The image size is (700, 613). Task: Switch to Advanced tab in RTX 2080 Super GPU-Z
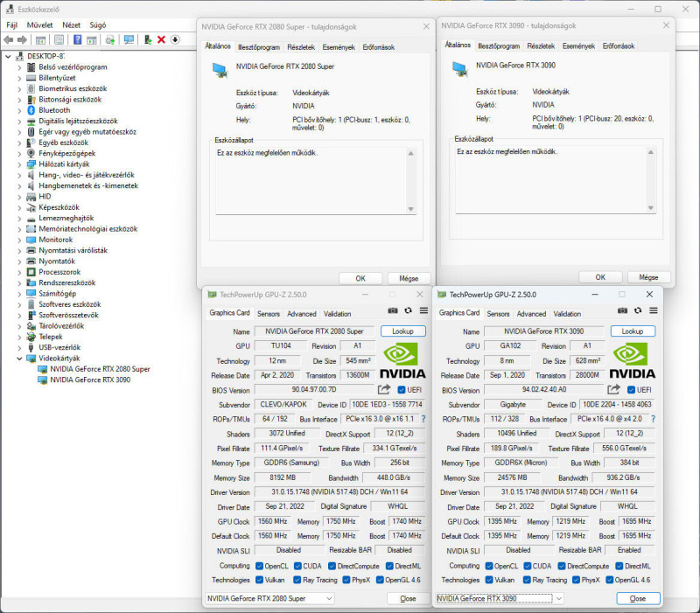(x=302, y=314)
